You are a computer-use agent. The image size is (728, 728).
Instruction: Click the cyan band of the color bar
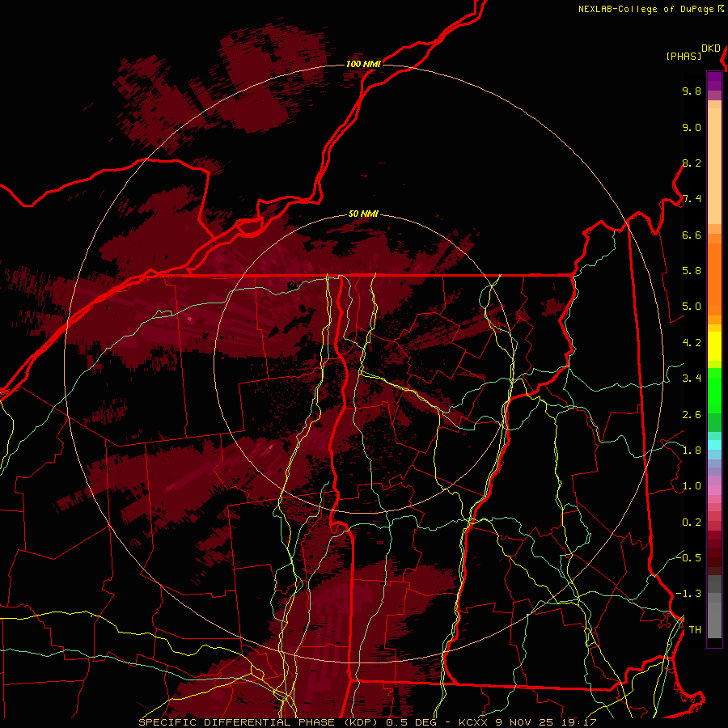pos(714,444)
